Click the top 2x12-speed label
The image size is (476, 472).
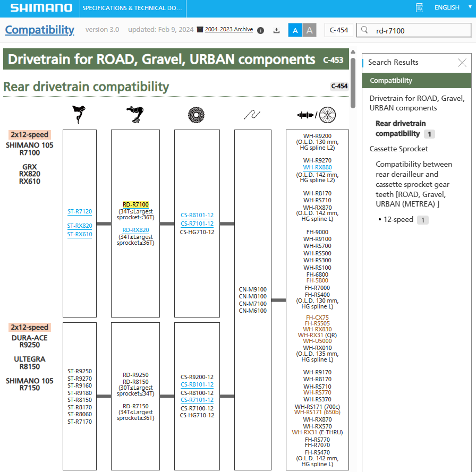29,134
